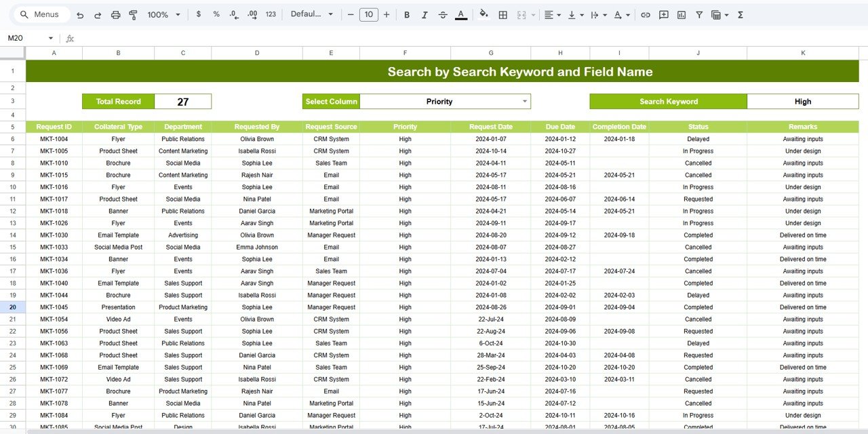Image resolution: width=868 pixels, height=434 pixels.
Task: Select column header A
Action: (x=54, y=52)
